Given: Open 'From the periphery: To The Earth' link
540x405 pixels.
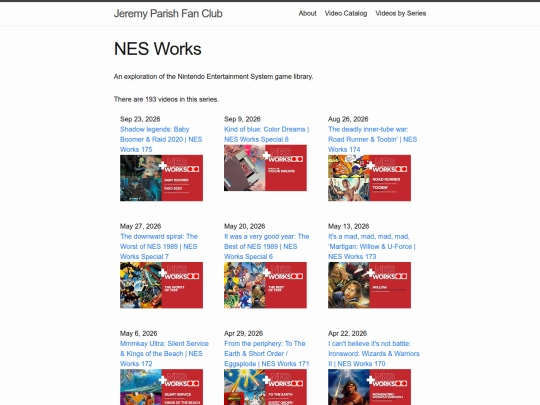Looking at the screenshot, I should pos(267,353).
